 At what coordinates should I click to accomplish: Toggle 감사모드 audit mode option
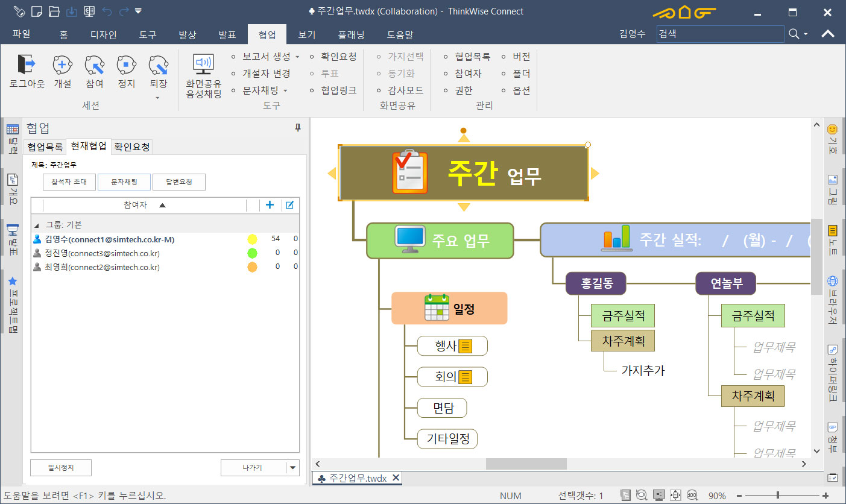click(400, 90)
